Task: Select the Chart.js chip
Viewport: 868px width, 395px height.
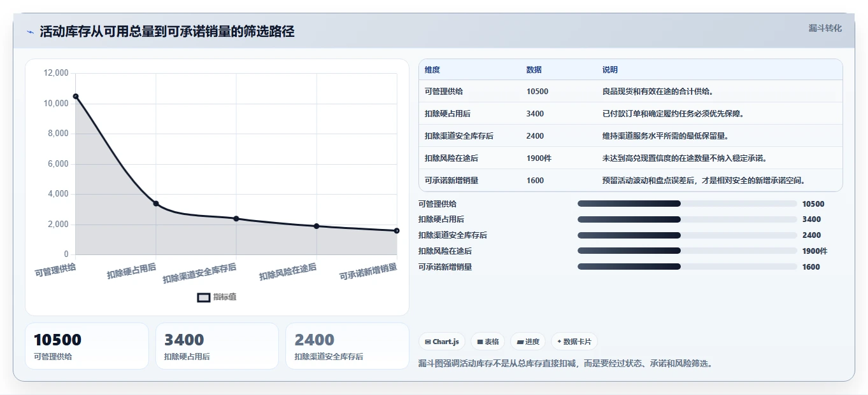Action: tap(442, 342)
